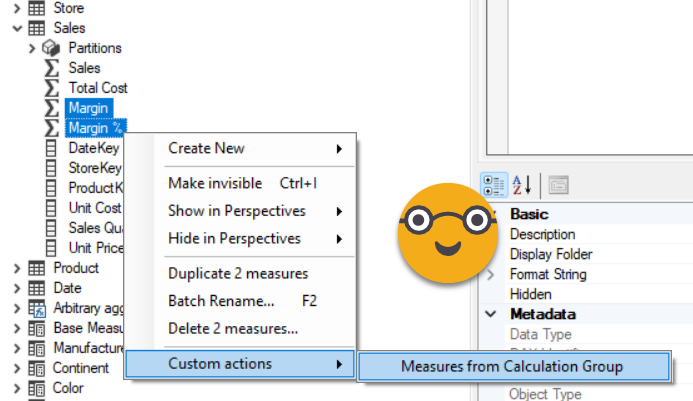Select Measures from Calculation Group
This screenshot has height=401, width=693.
[x=512, y=366]
